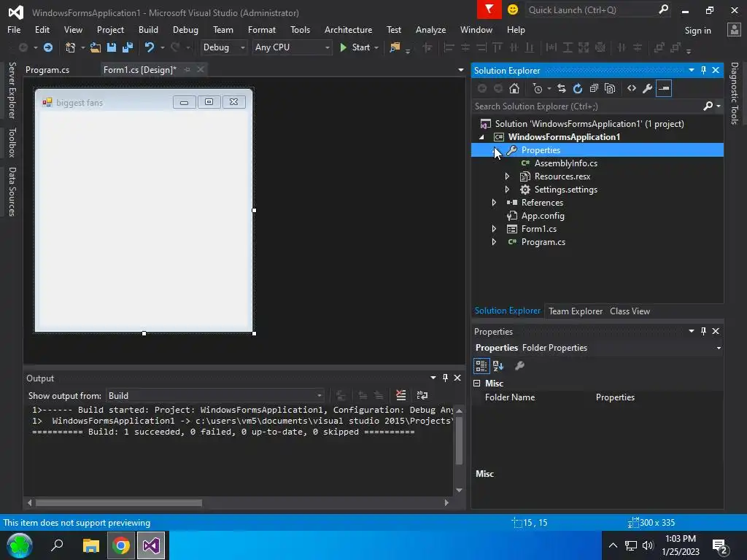The width and height of the screenshot is (747, 560).
Task: Open the Data Sources side tab
Action: tap(12, 192)
